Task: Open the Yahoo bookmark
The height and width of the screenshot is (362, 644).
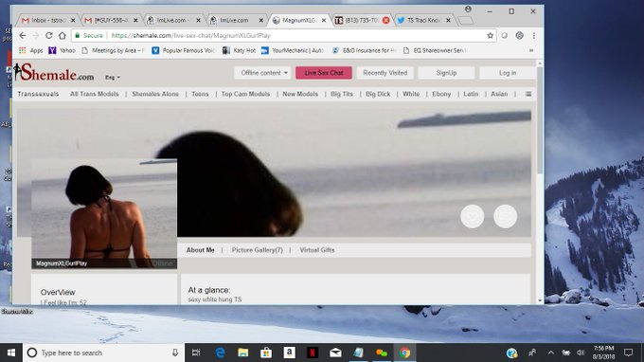Action: tap(62, 50)
